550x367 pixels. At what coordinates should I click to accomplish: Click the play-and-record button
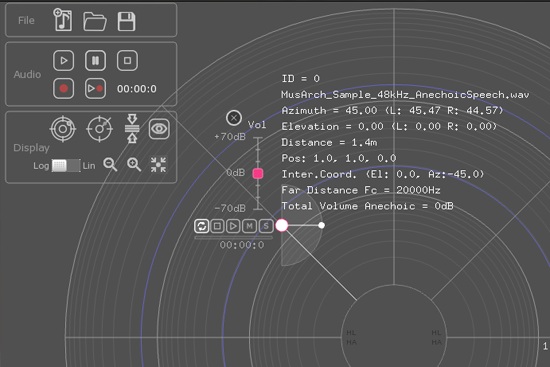95,88
